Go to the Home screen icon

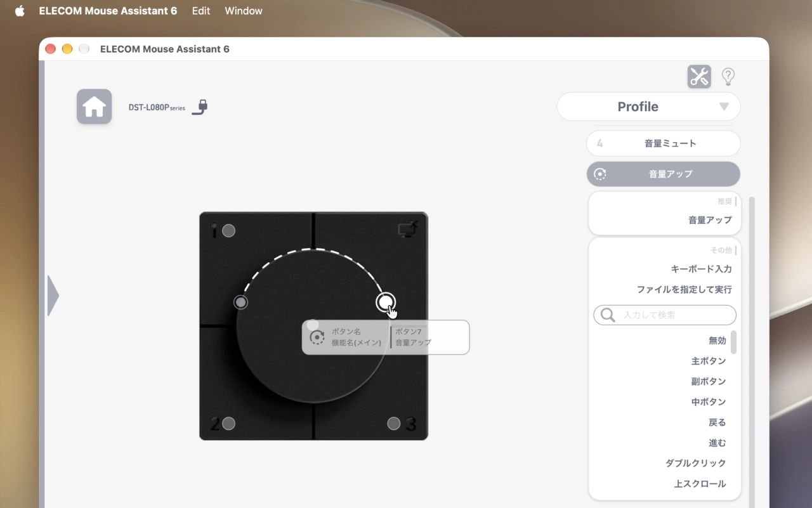[94, 107]
